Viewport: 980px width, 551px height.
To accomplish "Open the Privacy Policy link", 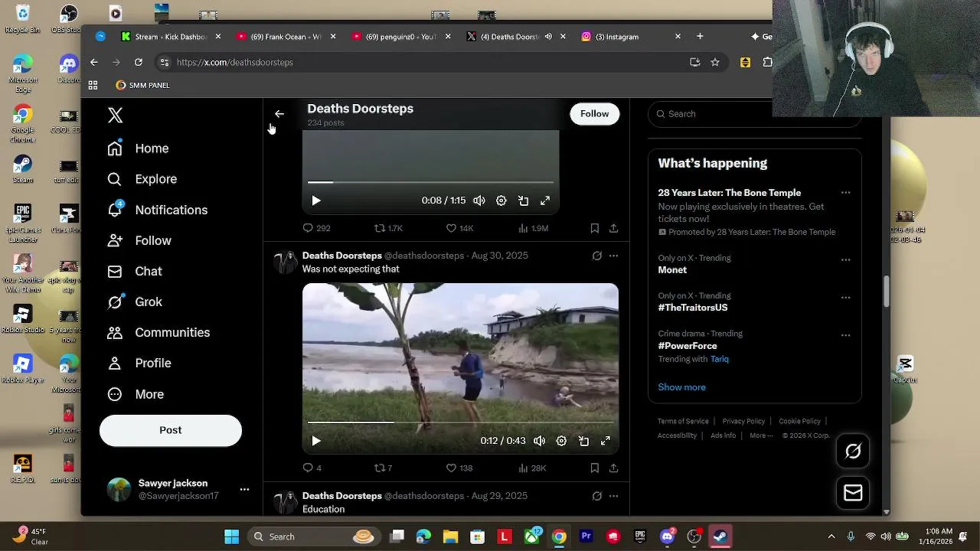I will coord(743,421).
